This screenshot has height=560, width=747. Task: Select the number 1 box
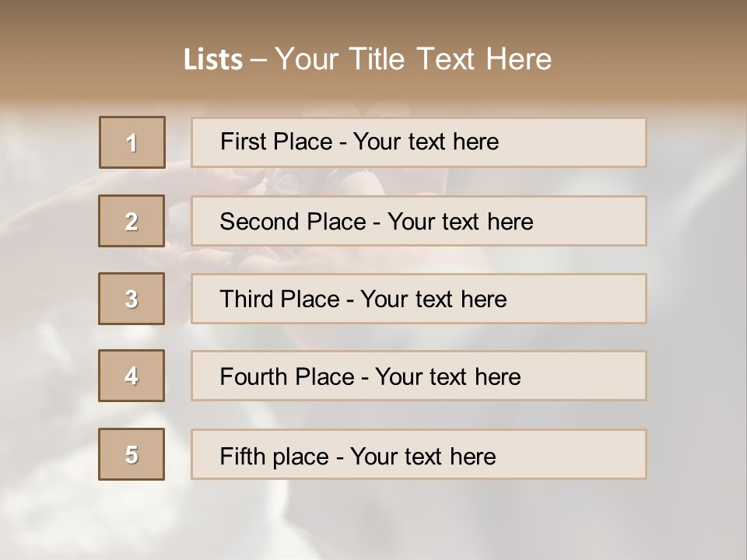pos(132,142)
